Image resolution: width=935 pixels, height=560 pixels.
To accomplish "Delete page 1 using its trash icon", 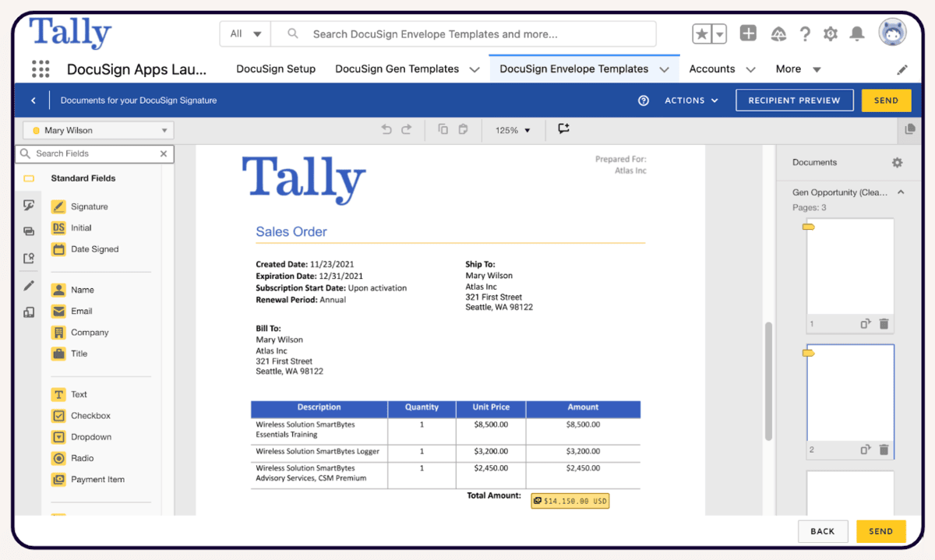I will point(884,324).
